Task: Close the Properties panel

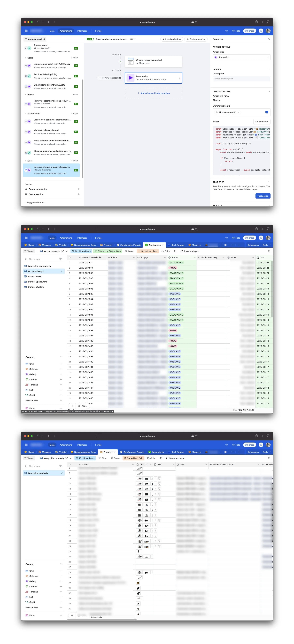Action: [x=269, y=39]
